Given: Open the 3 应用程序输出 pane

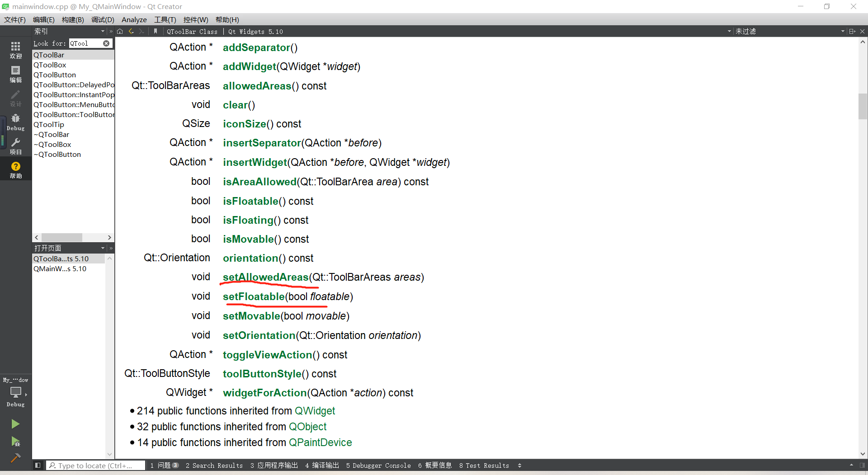Looking at the screenshot, I should pos(274,465).
